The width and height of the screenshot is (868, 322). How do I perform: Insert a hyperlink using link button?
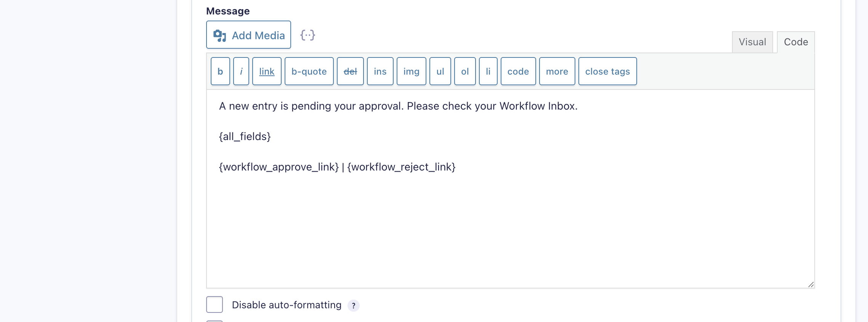click(267, 71)
